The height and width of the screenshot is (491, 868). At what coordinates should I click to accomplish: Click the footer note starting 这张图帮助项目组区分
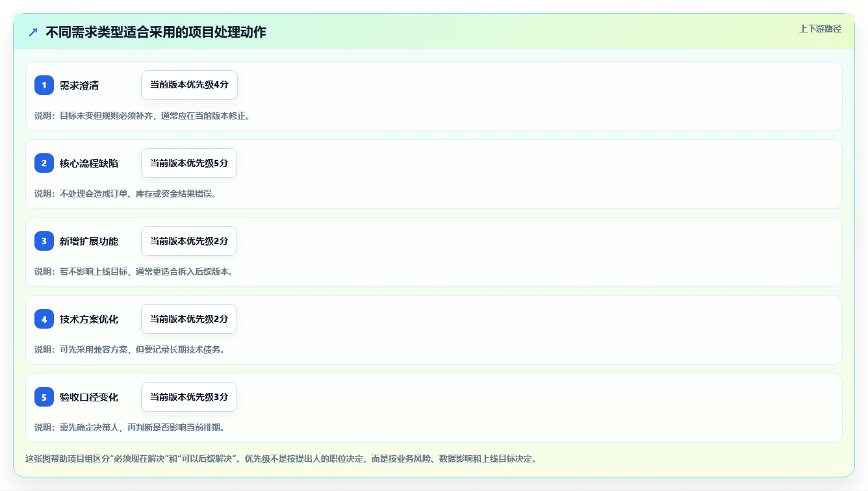pos(281,459)
